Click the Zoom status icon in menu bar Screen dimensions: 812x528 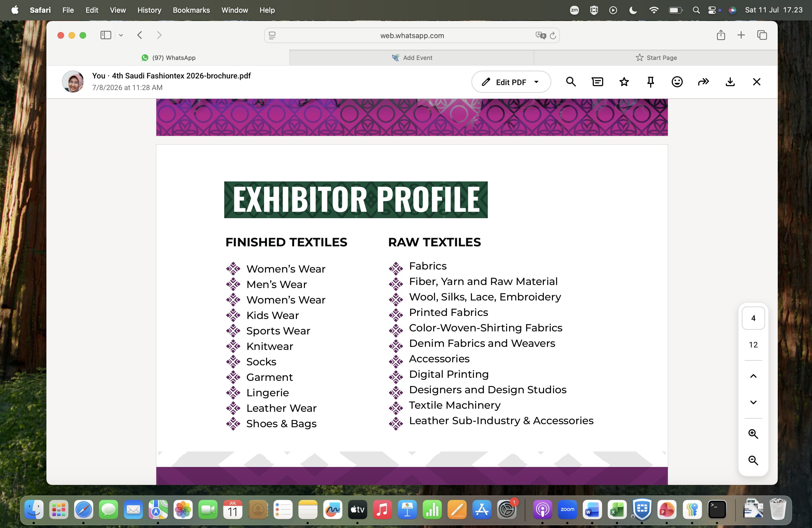(x=574, y=10)
